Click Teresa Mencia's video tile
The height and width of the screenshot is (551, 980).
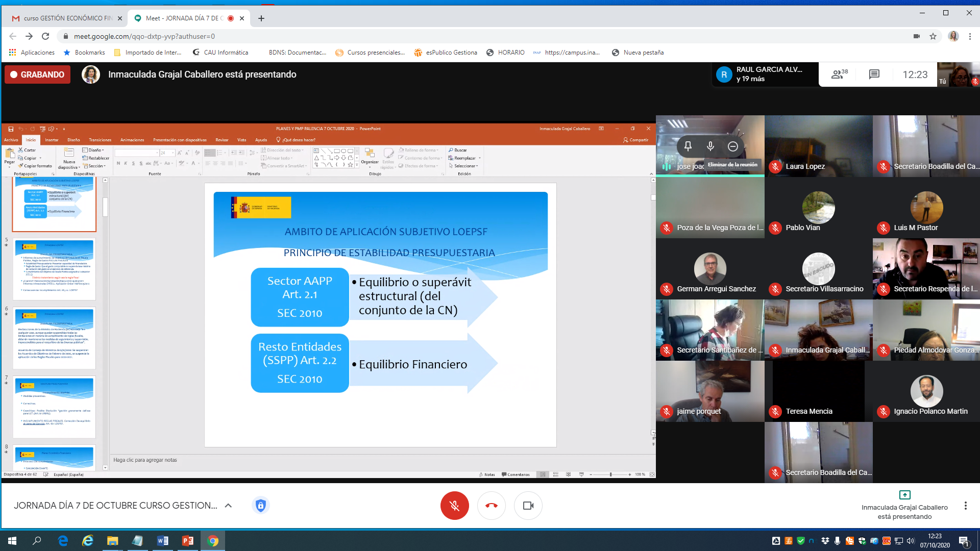(818, 391)
